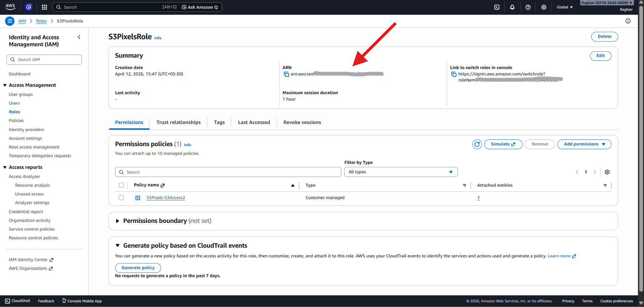The image size is (644, 307).
Task: Copy the switch roles console link
Action: pos(454,74)
